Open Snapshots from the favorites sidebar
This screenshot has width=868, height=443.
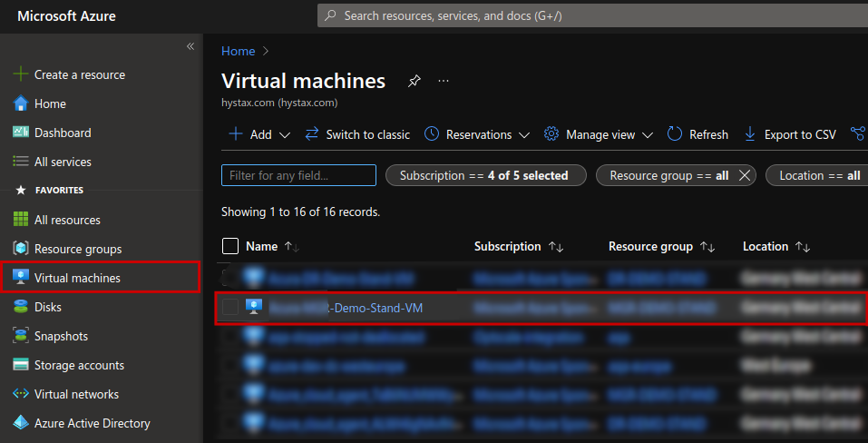61,336
